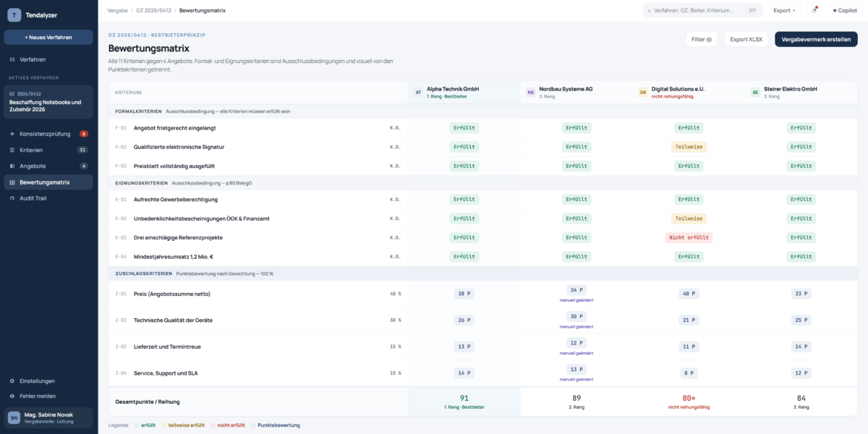Click Nordbau Systeme AG column header
868x434 pixels.
(576, 93)
